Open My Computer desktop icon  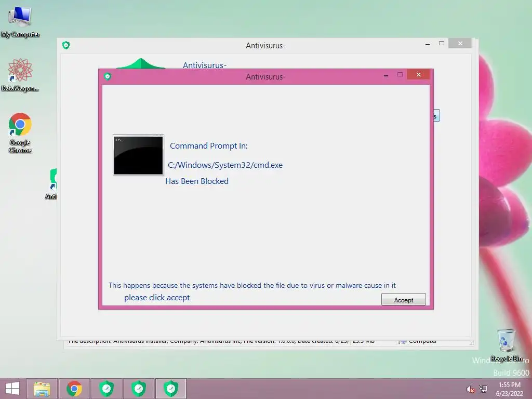pyautogui.click(x=20, y=22)
